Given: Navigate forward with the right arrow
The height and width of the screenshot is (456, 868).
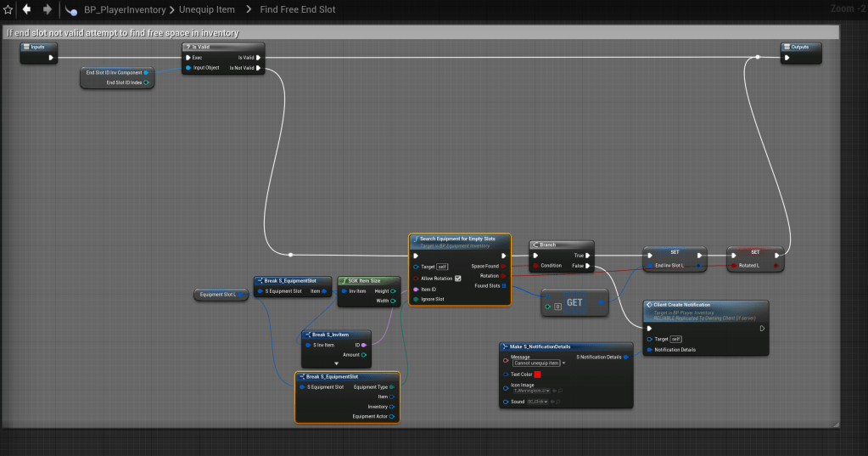Looking at the screenshot, I should pyautogui.click(x=47, y=9).
